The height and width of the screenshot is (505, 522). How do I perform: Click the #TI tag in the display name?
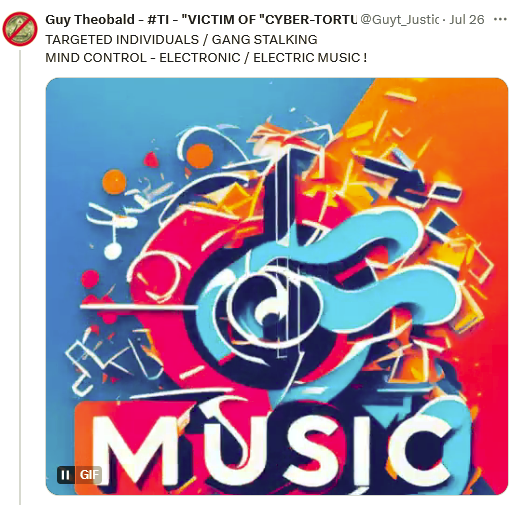(x=158, y=20)
